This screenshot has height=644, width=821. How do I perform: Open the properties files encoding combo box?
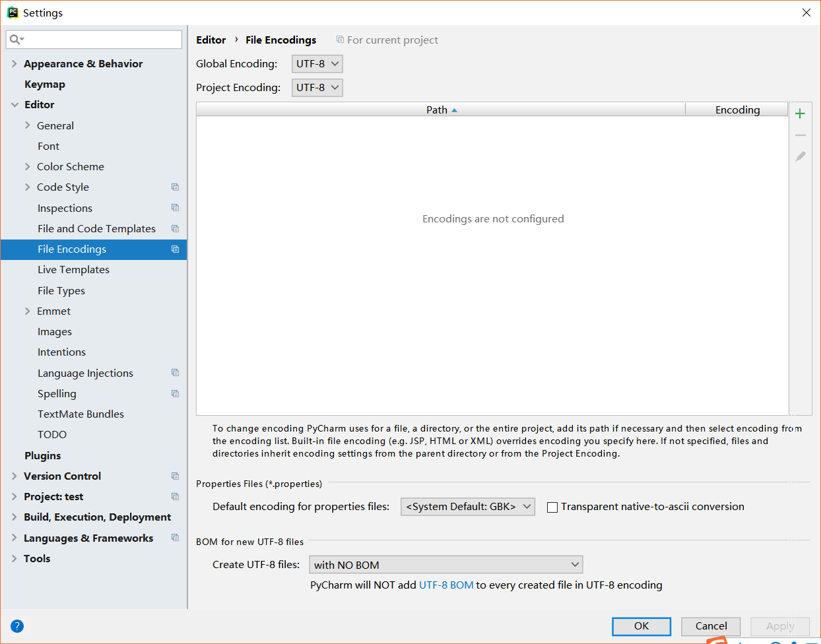point(467,506)
